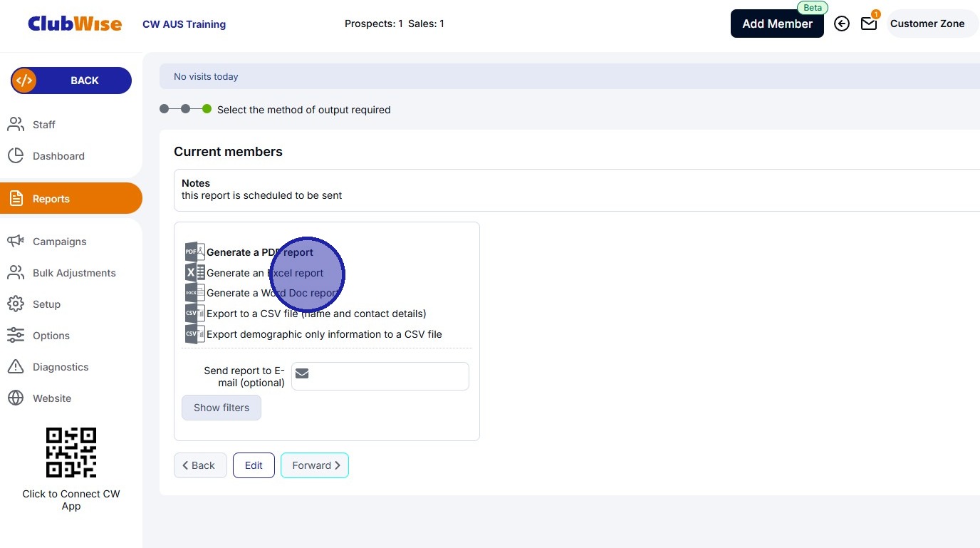Click the CSV icon beside name and contact details
The height and width of the screenshot is (548, 980).
tap(194, 314)
